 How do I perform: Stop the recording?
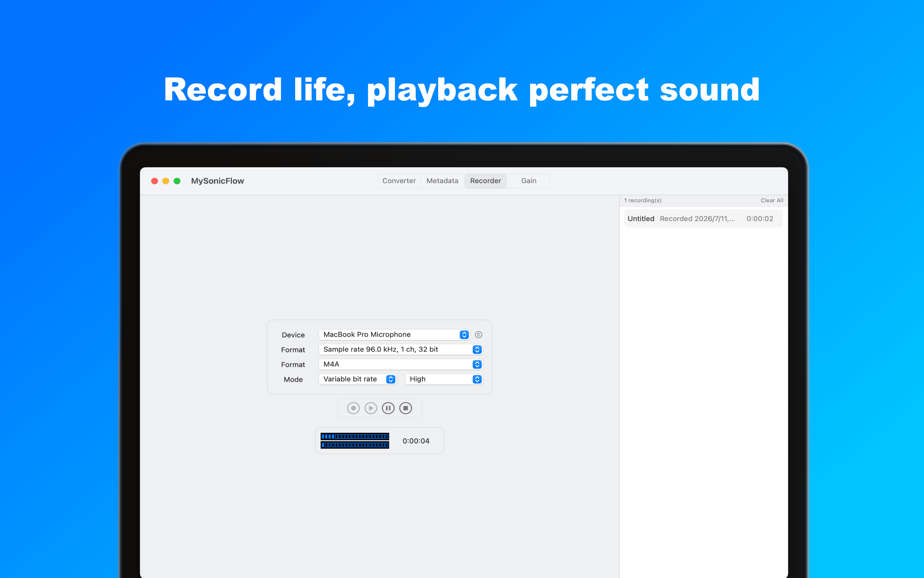click(x=406, y=408)
